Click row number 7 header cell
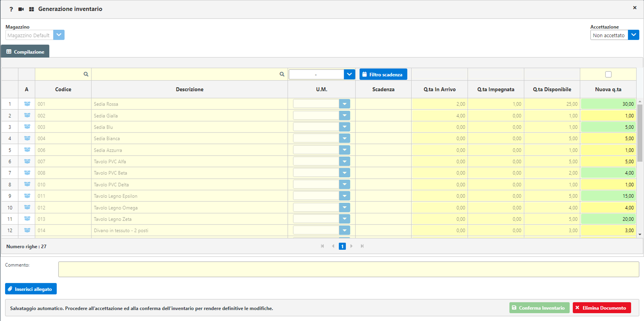644x321 pixels. 10,173
